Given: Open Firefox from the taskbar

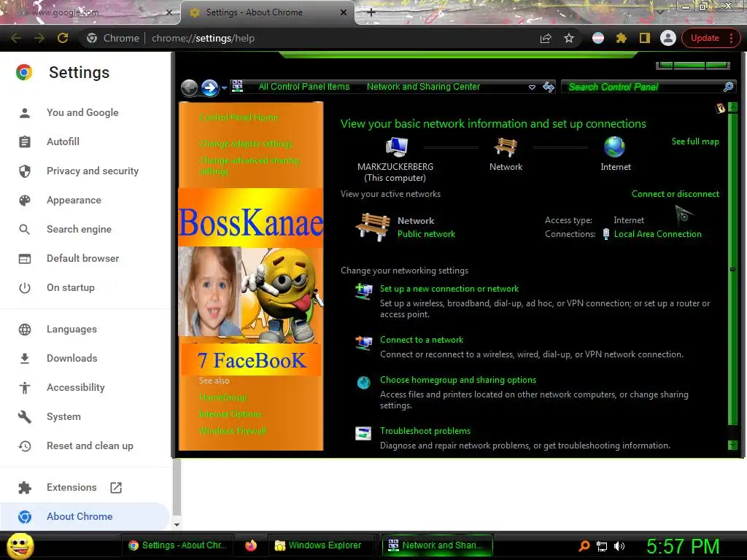Looking at the screenshot, I should coord(251,545).
